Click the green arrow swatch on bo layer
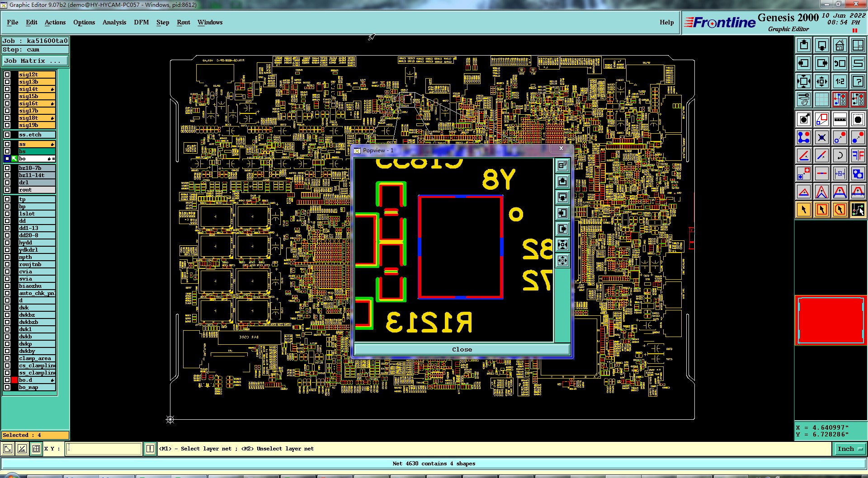868x478 pixels. tap(14, 159)
